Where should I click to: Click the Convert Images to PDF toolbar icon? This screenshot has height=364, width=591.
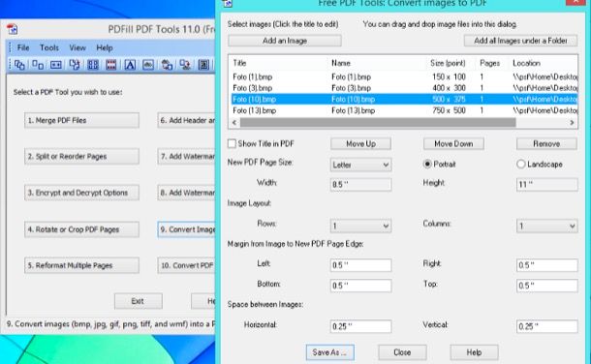(167, 65)
